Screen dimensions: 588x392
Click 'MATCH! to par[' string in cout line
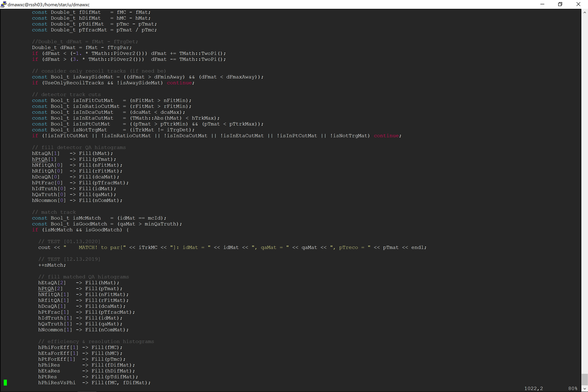pos(102,247)
